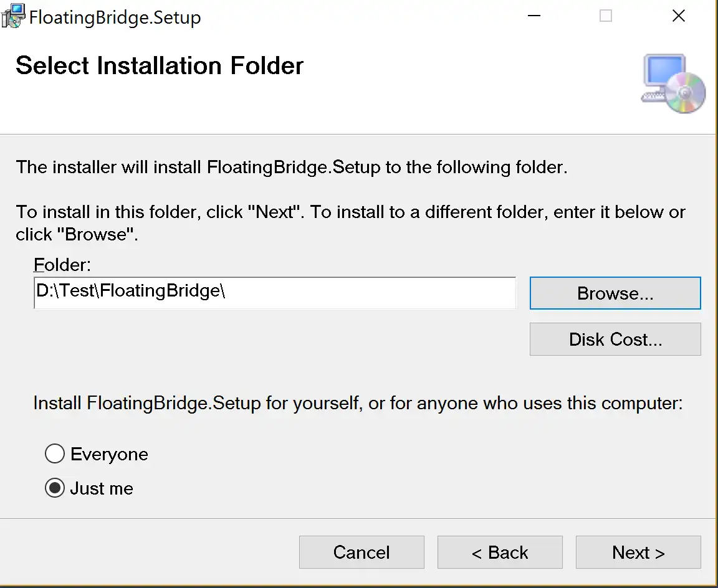This screenshot has height=588, width=718.
Task: Go to previous step with Back
Action: tap(500, 552)
